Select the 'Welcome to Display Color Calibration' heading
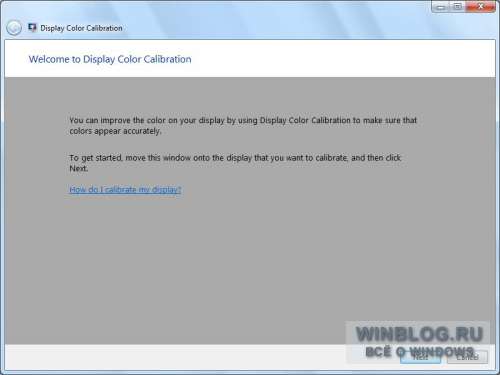 (110, 59)
